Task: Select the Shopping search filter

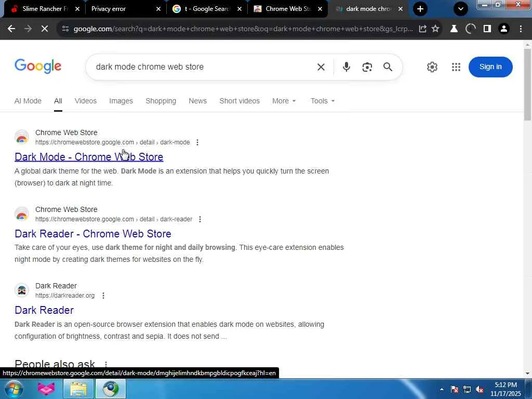Action: point(161,101)
